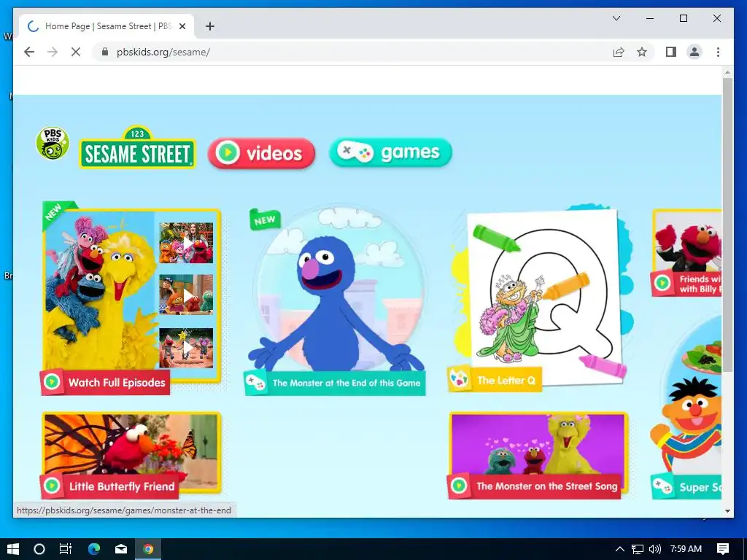Image resolution: width=747 pixels, height=560 pixels.
Task: Click the 7:59 AM clock
Action: point(686,549)
